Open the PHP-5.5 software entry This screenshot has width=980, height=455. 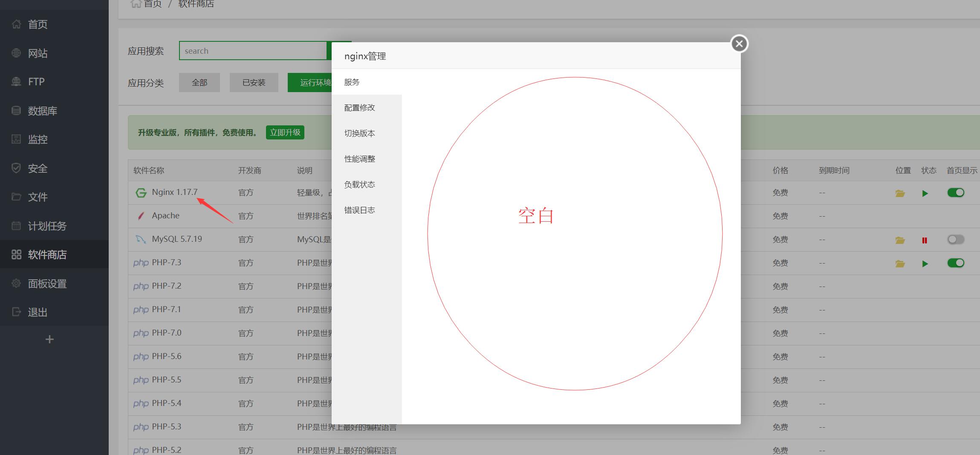[167, 380]
